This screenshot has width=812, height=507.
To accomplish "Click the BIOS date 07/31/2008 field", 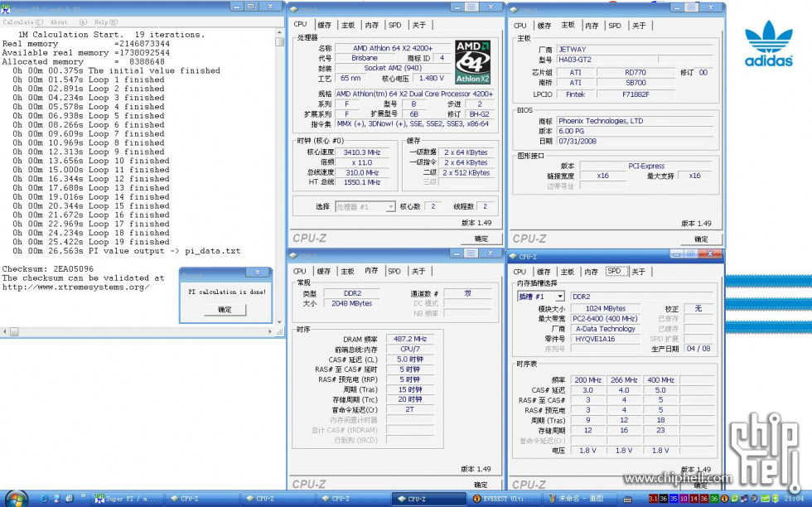I will [x=635, y=141].
